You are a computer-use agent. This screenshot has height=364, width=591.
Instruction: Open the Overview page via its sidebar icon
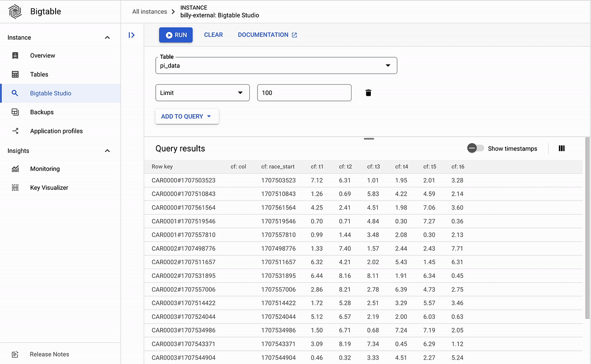pyautogui.click(x=16, y=56)
